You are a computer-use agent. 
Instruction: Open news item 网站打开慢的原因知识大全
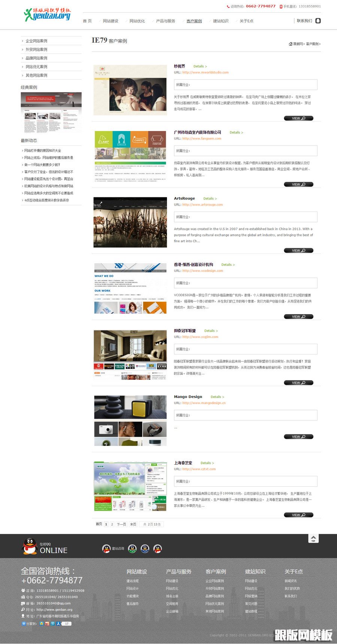click(42, 151)
